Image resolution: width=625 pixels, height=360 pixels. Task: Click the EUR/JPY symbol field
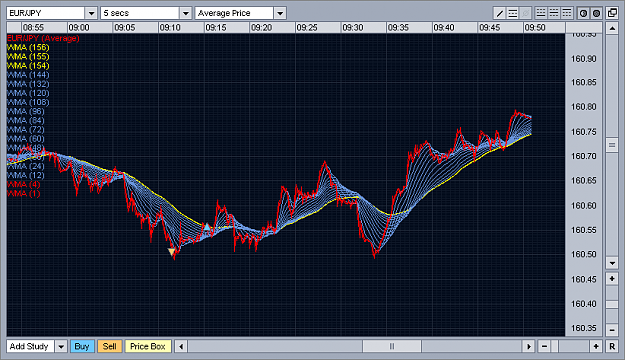coord(46,13)
